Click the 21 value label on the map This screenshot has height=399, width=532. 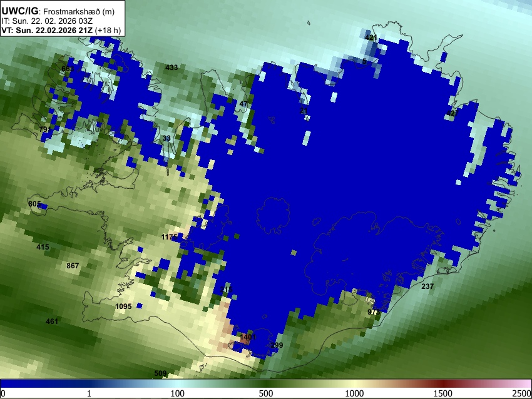(x=304, y=111)
